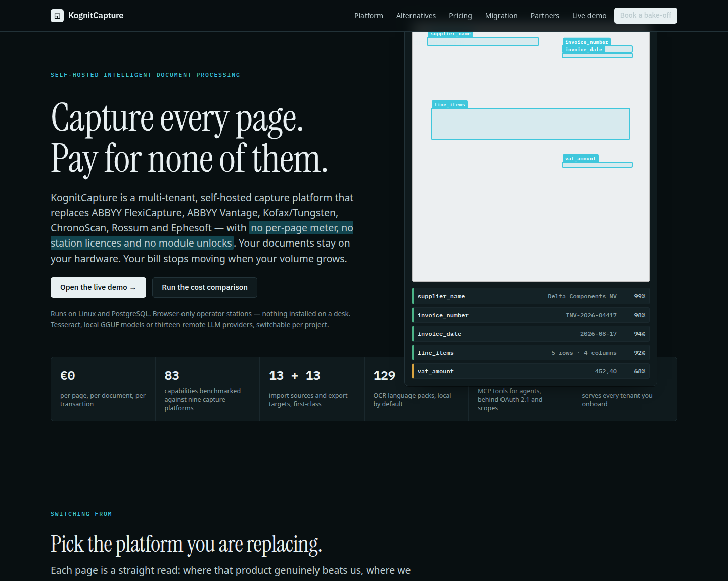
Task: Open the KognitCapture home link text
Action: click(96, 16)
